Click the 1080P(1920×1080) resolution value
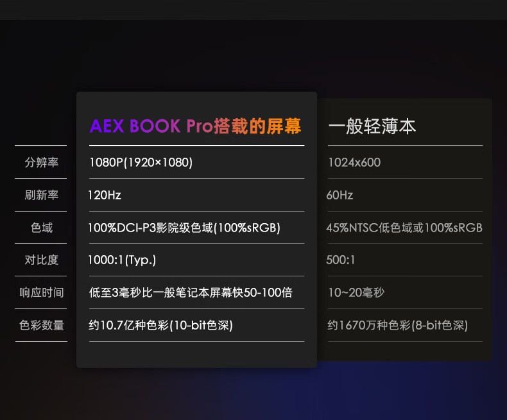The height and width of the screenshot is (420, 507). (x=141, y=162)
